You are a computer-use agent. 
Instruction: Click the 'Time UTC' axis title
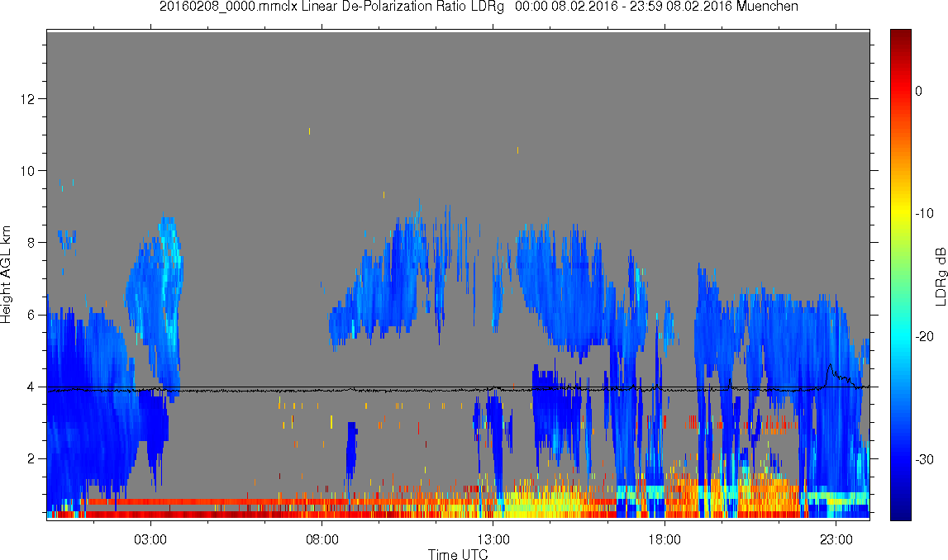point(458,554)
